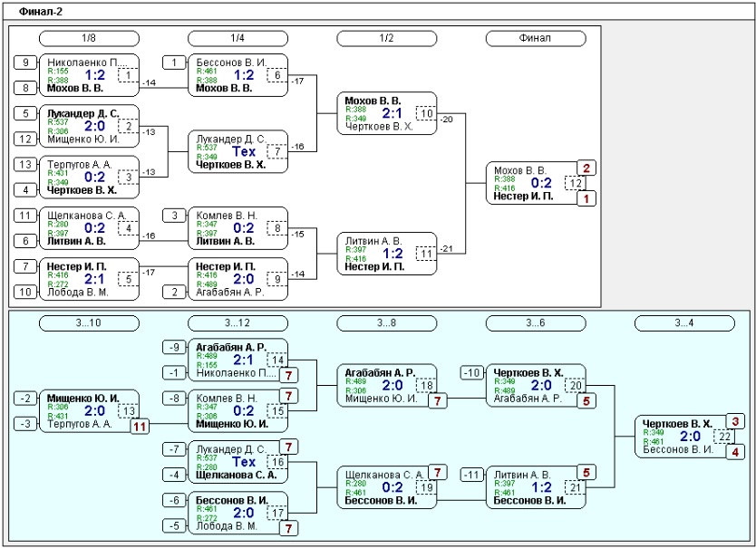Click the "R:537" rating in Лукандер–Мищенко 1/8 match

point(58,122)
